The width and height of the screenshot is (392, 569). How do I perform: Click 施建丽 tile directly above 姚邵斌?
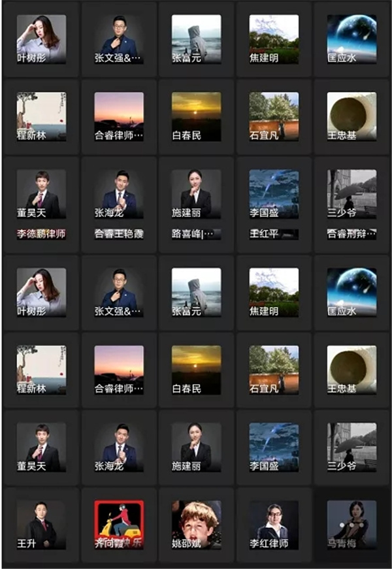196,447
